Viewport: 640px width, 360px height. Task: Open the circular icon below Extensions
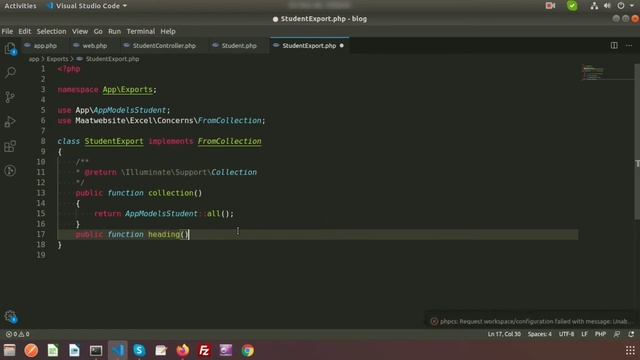point(10,171)
